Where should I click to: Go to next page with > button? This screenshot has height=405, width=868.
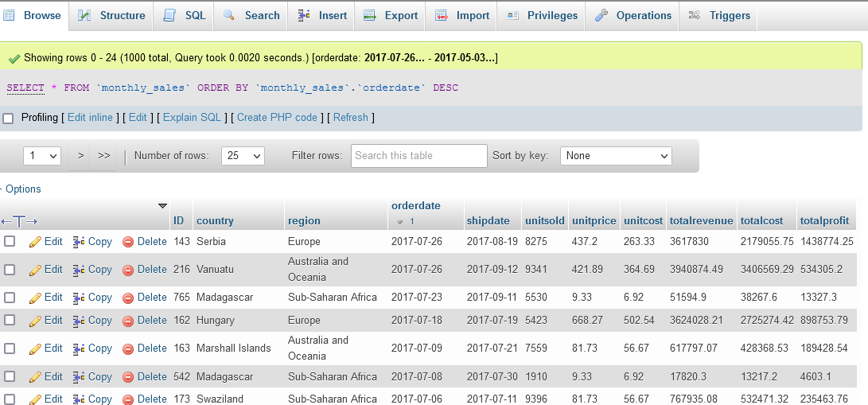(x=81, y=156)
